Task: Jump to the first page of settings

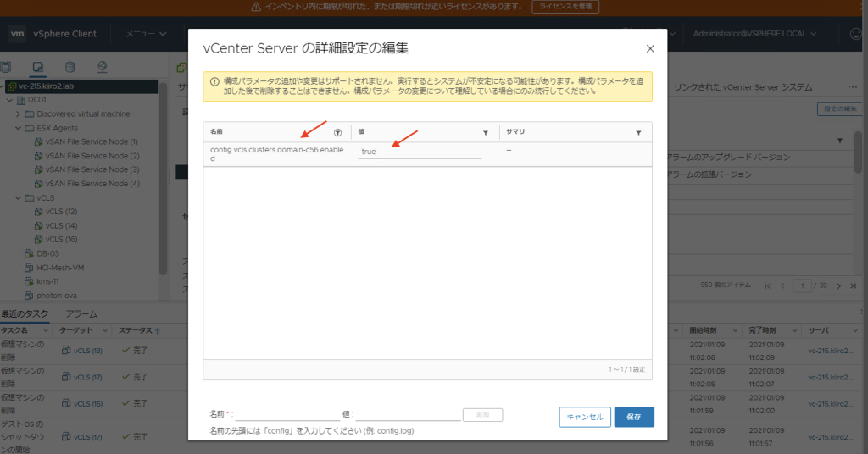Action: [x=768, y=286]
